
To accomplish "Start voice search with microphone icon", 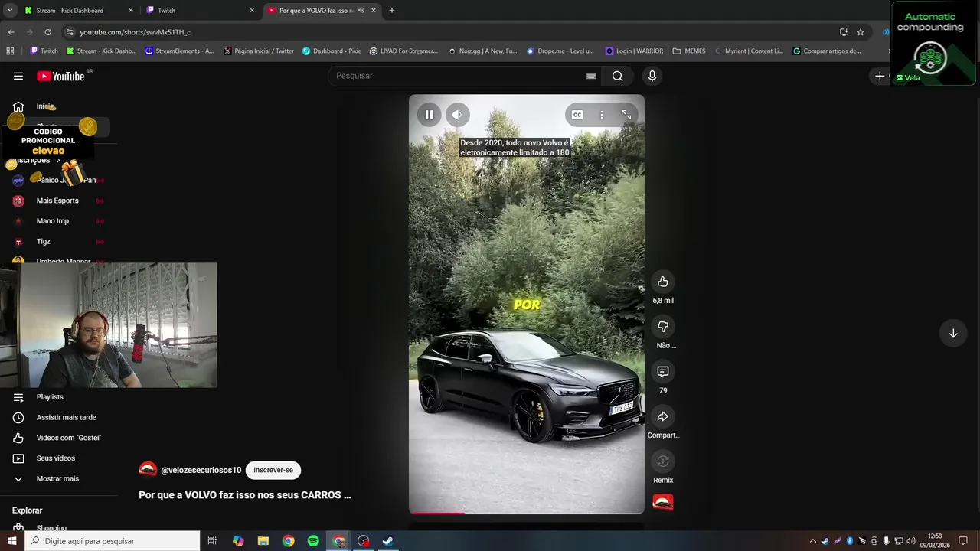I will [x=652, y=76].
